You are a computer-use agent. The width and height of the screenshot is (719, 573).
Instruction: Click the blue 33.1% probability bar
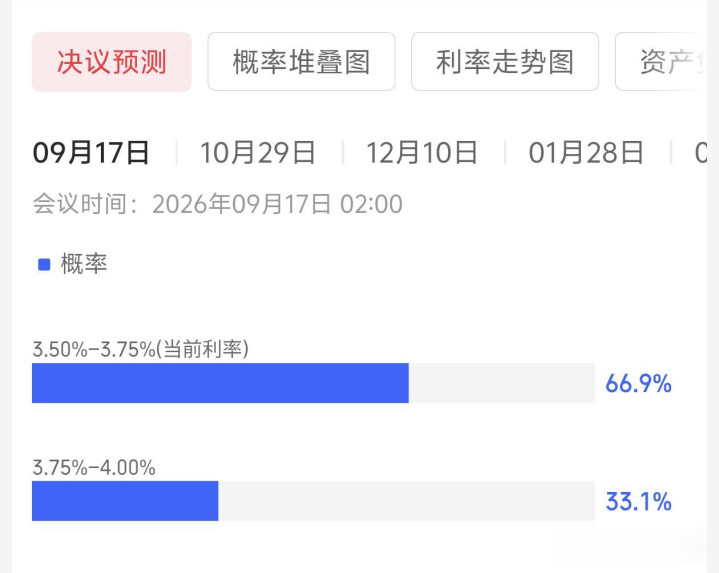click(125, 501)
